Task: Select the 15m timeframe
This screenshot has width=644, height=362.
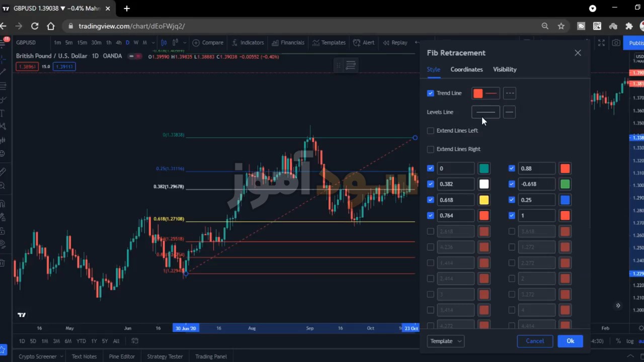Action: click(82, 43)
